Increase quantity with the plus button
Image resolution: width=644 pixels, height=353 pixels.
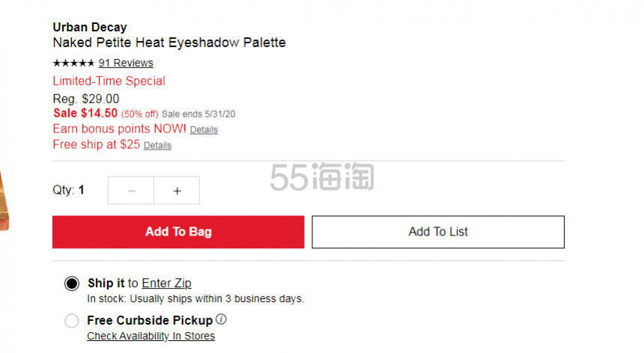pos(177,191)
